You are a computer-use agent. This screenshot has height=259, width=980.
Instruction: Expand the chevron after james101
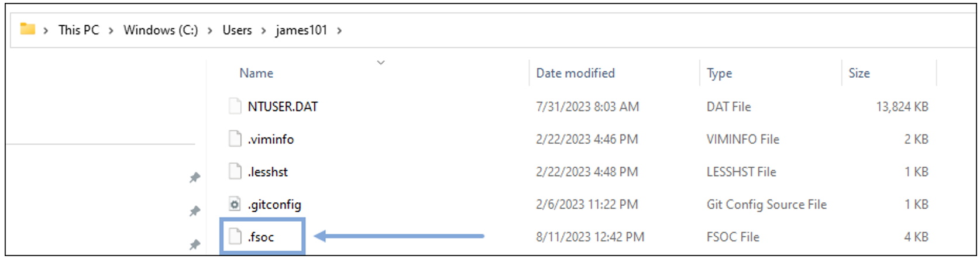339,30
